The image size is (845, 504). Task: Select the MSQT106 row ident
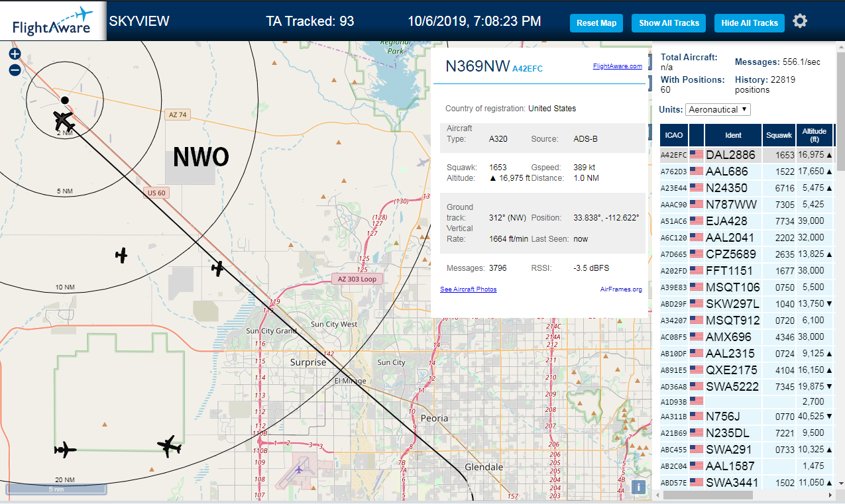pyautogui.click(x=733, y=287)
